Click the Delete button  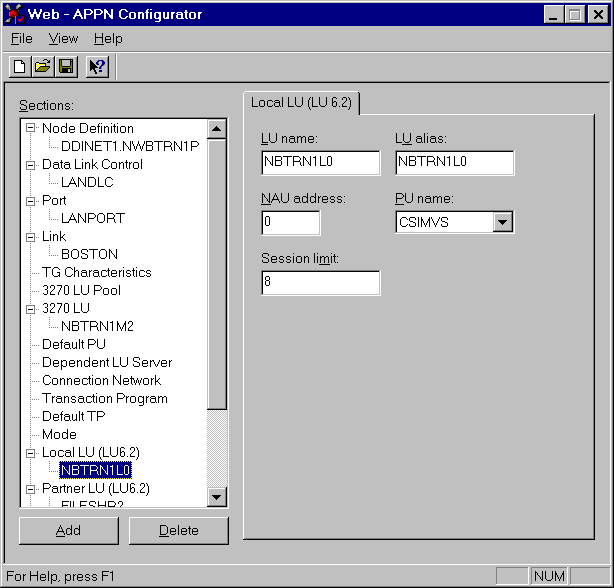tap(178, 530)
